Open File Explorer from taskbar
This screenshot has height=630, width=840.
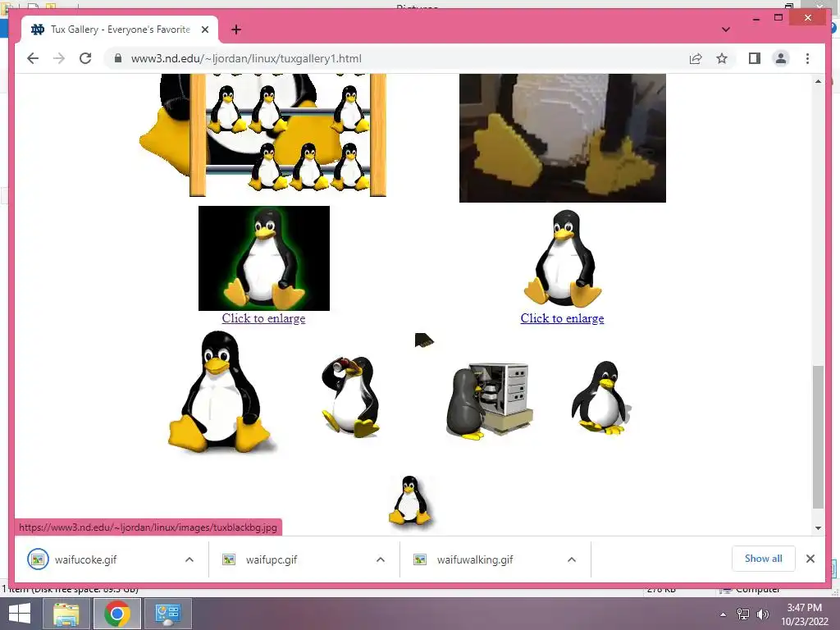[x=66, y=614]
